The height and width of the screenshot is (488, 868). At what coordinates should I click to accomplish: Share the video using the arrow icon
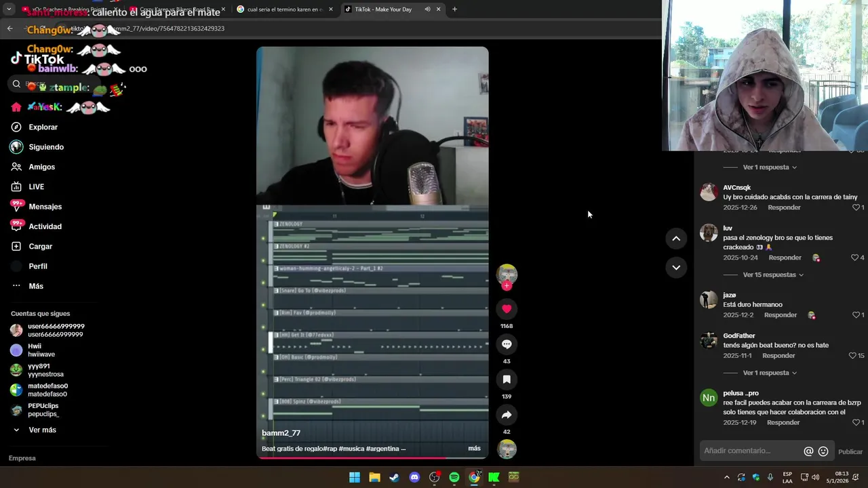point(507,415)
